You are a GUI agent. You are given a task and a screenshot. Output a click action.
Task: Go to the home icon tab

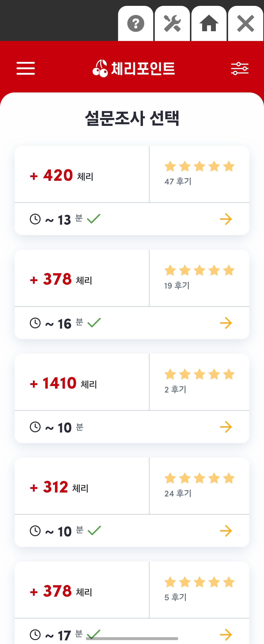209,23
